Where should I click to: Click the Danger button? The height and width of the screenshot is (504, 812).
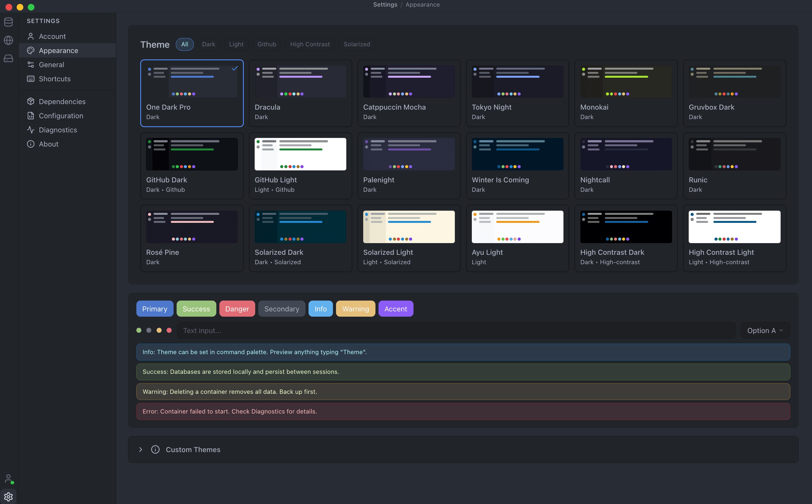[237, 309]
